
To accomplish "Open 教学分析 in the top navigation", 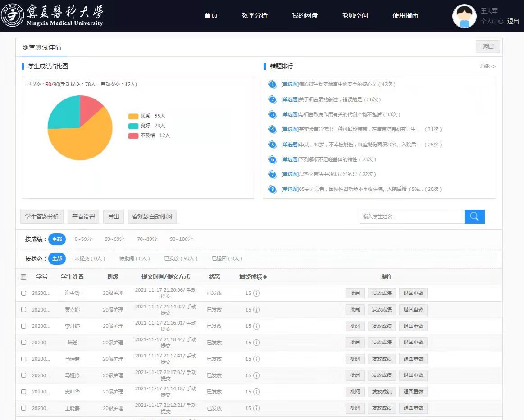I will pyautogui.click(x=254, y=15).
